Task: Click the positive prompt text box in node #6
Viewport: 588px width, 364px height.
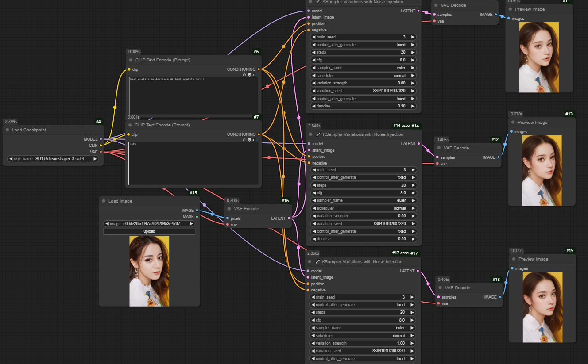Action: point(194,95)
